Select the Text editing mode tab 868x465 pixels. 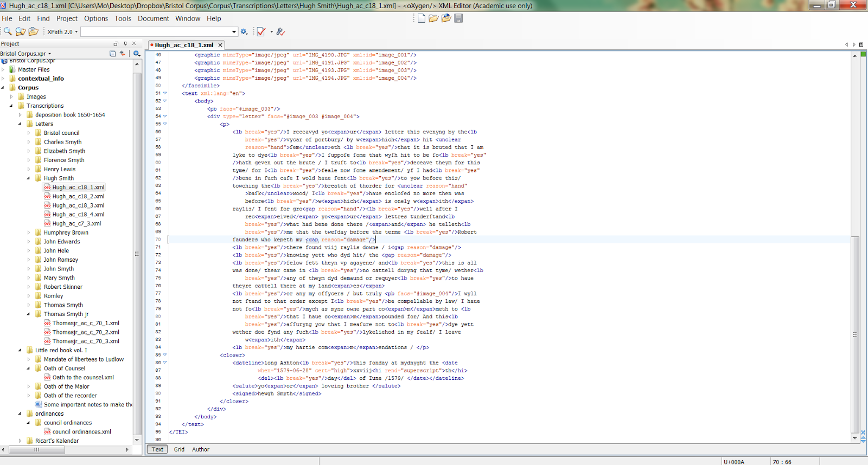click(157, 449)
